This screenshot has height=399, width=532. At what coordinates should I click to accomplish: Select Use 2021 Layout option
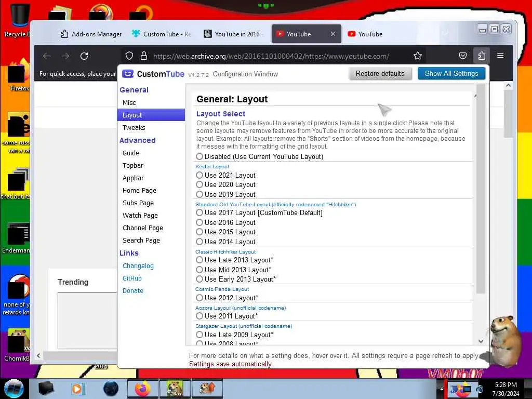coord(199,175)
